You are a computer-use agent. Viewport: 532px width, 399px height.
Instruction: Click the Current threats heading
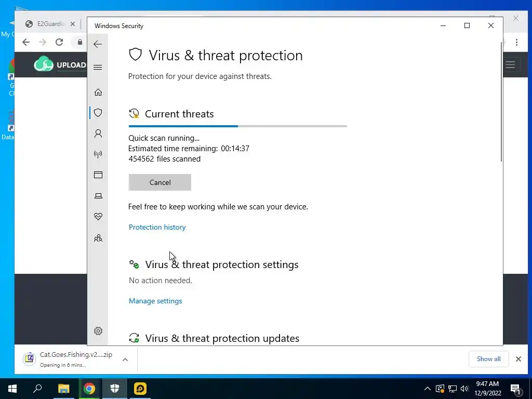[x=179, y=114]
